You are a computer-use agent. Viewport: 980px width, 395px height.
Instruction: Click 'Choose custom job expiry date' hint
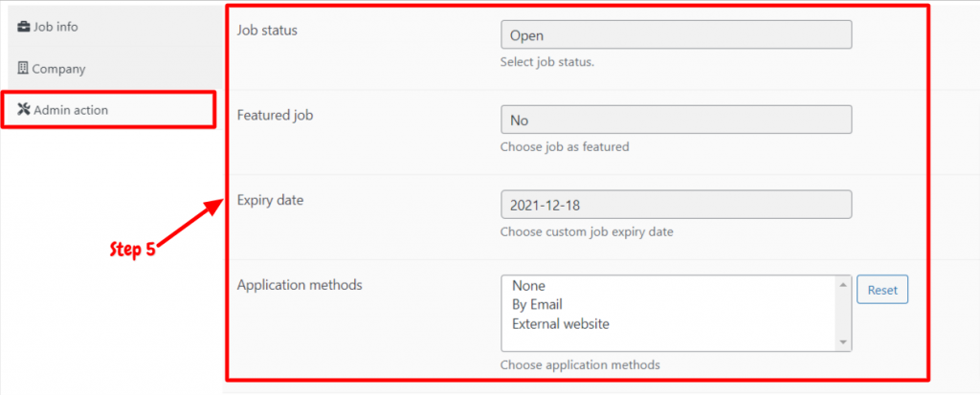click(587, 231)
